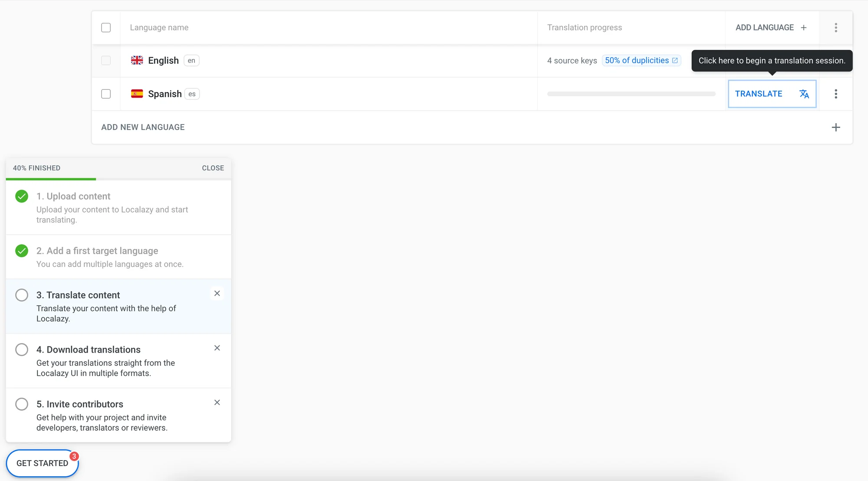Dismiss the Invite contributors step
Image resolution: width=868 pixels, height=481 pixels.
(x=217, y=402)
